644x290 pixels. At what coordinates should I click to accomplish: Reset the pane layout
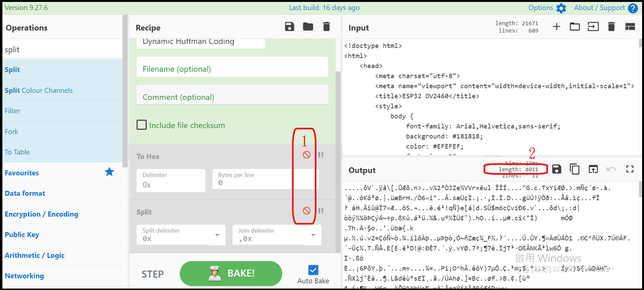point(630,27)
